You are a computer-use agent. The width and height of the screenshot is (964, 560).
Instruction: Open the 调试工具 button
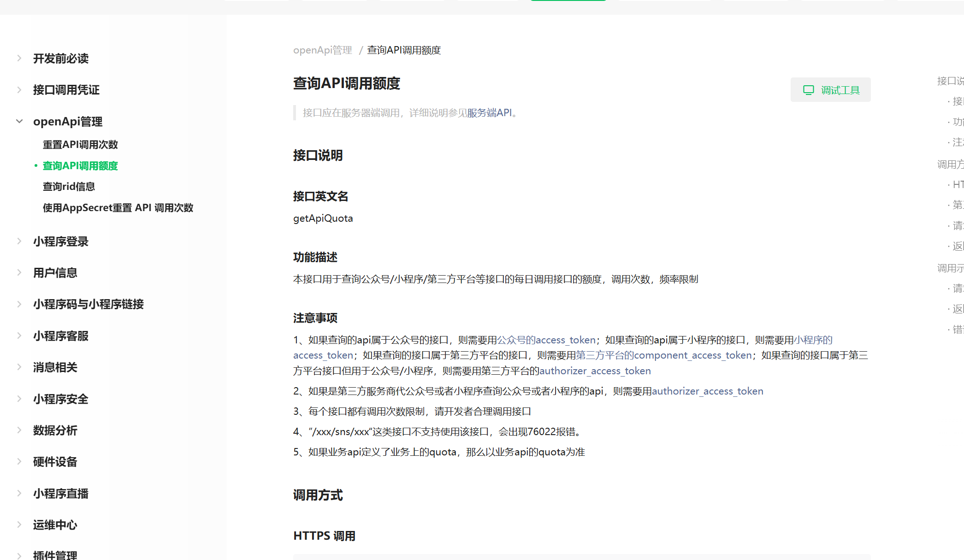(830, 90)
